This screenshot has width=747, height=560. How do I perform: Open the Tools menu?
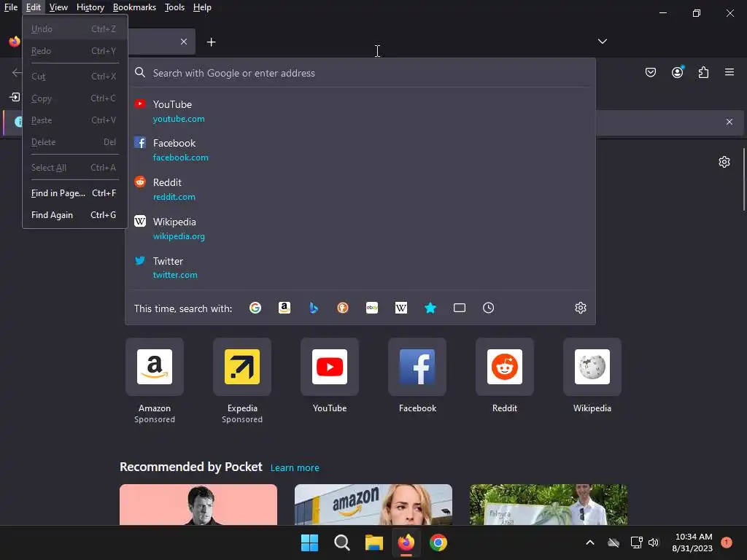(174, 7)
